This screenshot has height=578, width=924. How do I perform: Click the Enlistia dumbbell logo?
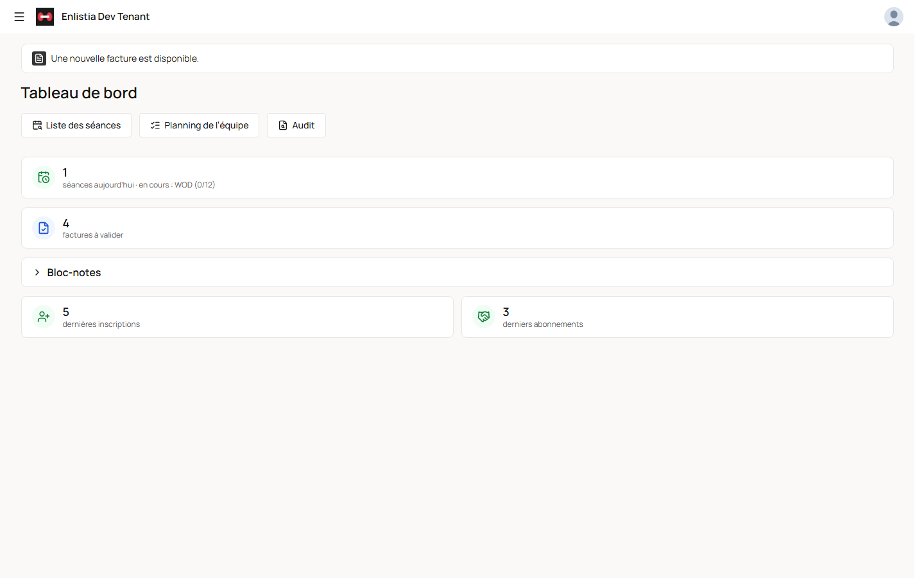tap(45, 17)
